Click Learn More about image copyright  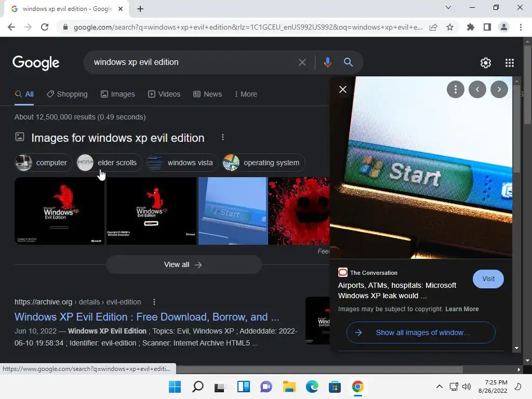pos(462,309)
